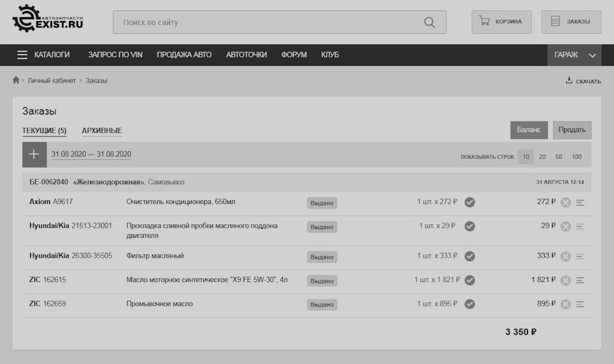Open Личный кабинет breadcrumb link
This screenshot has height=364, width=614.
pyautogui.click(x=52, y=81)
